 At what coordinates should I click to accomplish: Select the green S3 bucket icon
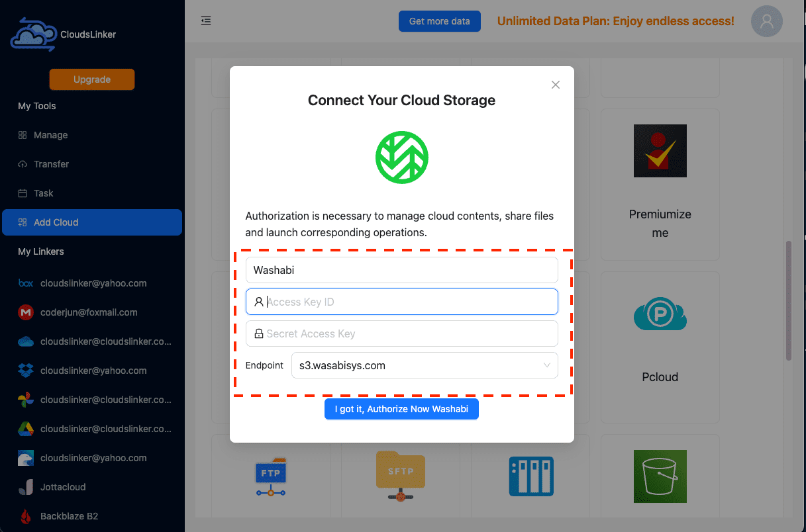pyautogui.click(x=660, y=476)
